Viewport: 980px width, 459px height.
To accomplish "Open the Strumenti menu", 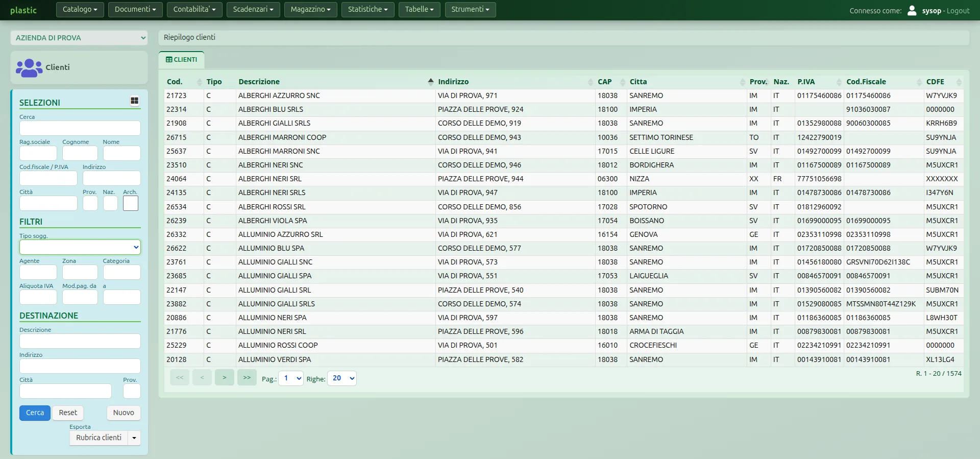I will (x=471, y=10).
